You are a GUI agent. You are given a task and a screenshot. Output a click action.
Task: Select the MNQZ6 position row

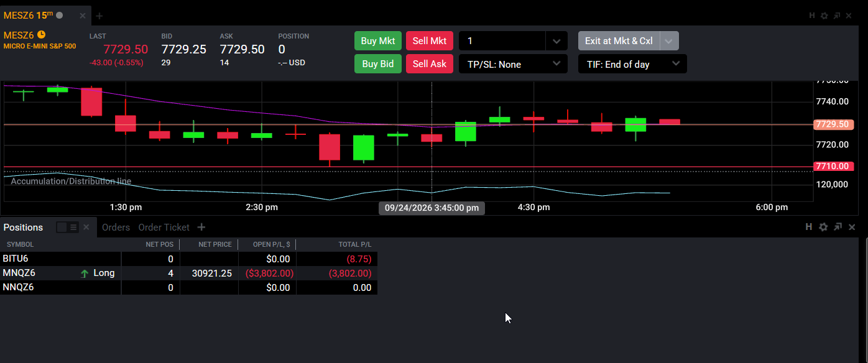coord(188,273)
